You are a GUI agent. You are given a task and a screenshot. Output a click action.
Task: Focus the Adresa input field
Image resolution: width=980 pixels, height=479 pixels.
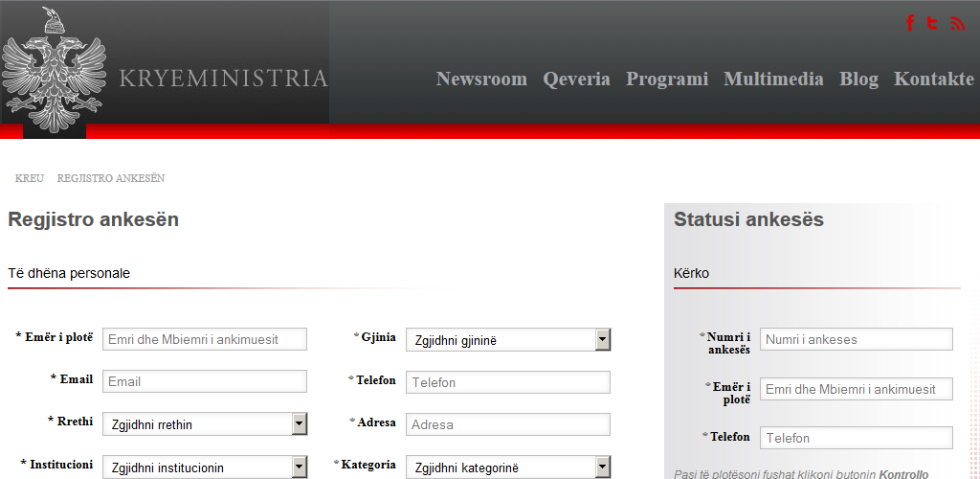(507, 424)
